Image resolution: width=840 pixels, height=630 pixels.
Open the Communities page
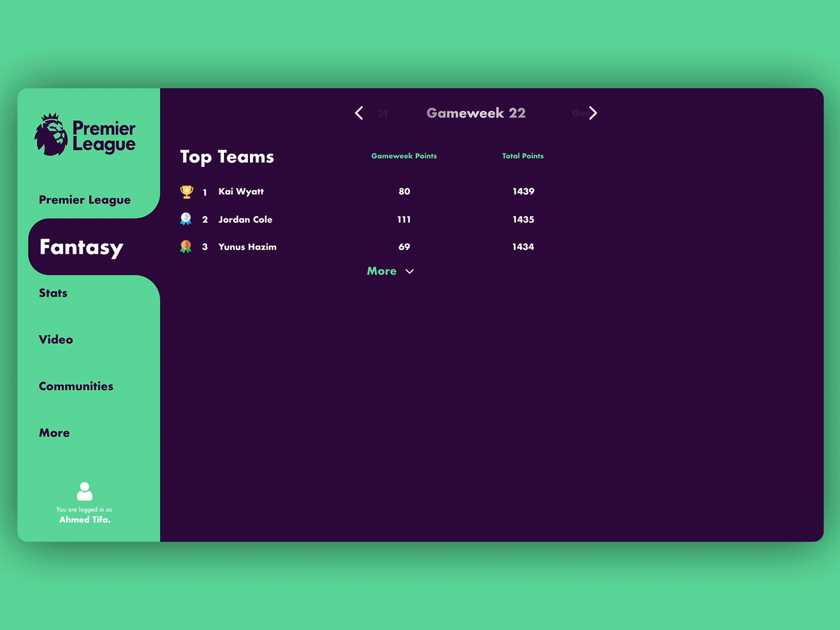[x=75, y=386]
